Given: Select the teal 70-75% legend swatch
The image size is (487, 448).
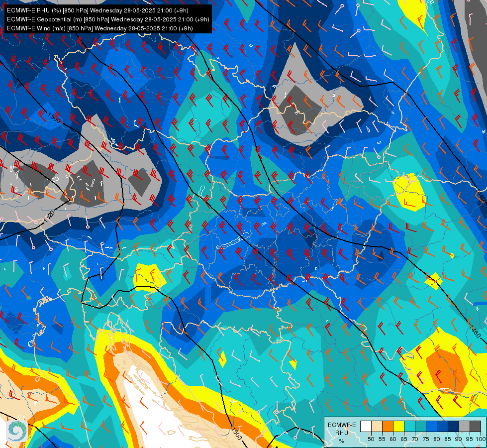Looking at the screenshot, I should pyautogui.click(x=420, y=426).
